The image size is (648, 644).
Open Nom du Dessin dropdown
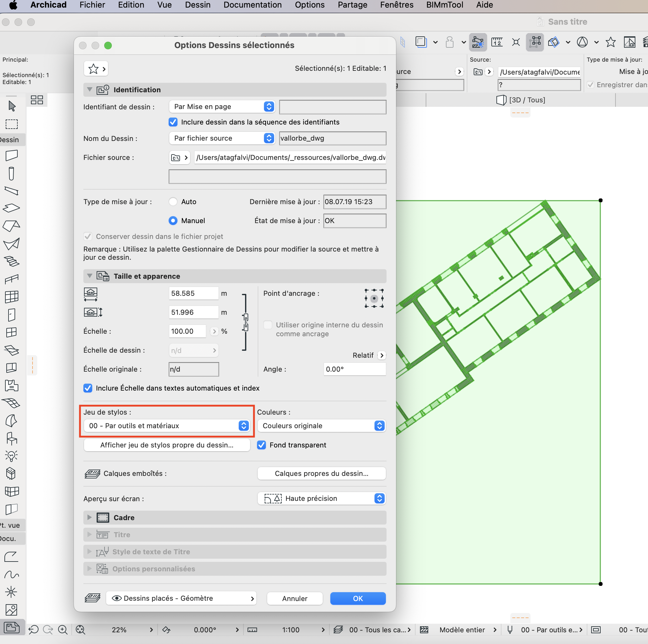[222, 138]
